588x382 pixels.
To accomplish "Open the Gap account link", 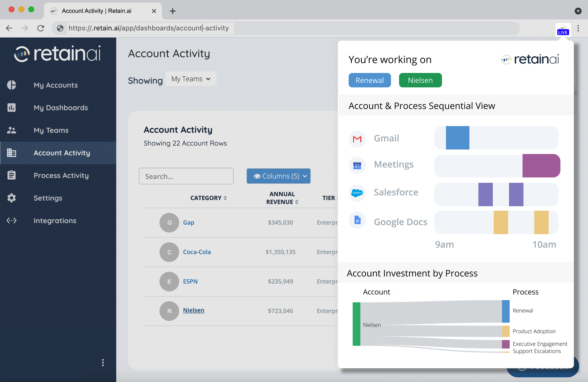I will point(188,223).
